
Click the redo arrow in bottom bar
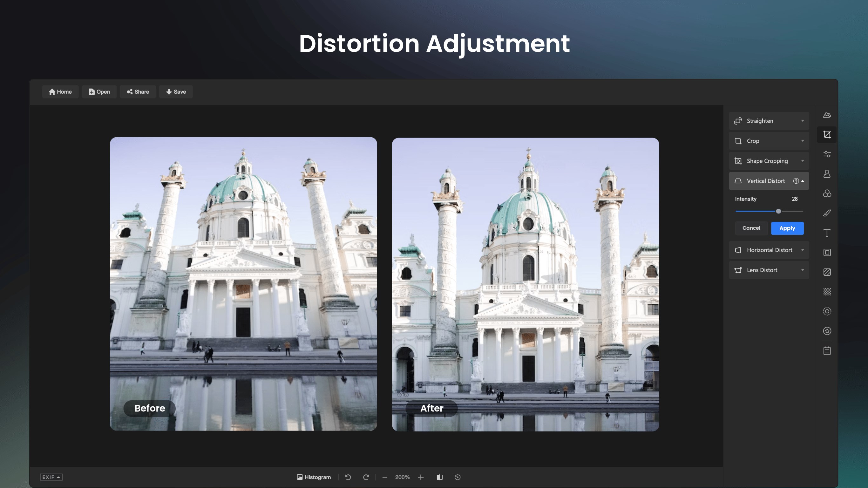point(366,477)
